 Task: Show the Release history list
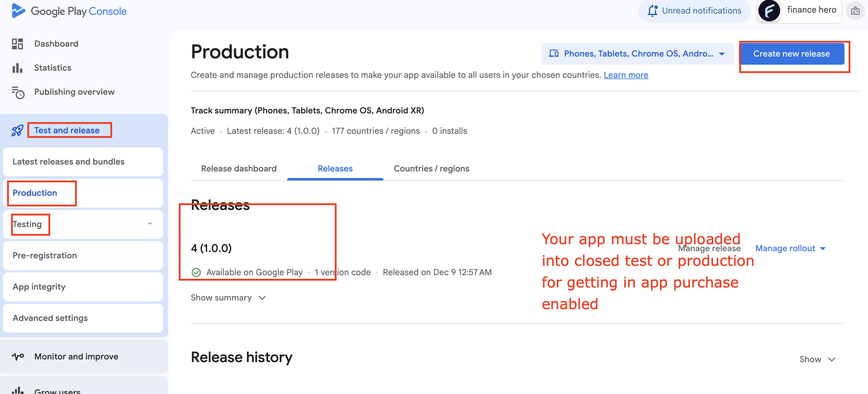[817, 359]
